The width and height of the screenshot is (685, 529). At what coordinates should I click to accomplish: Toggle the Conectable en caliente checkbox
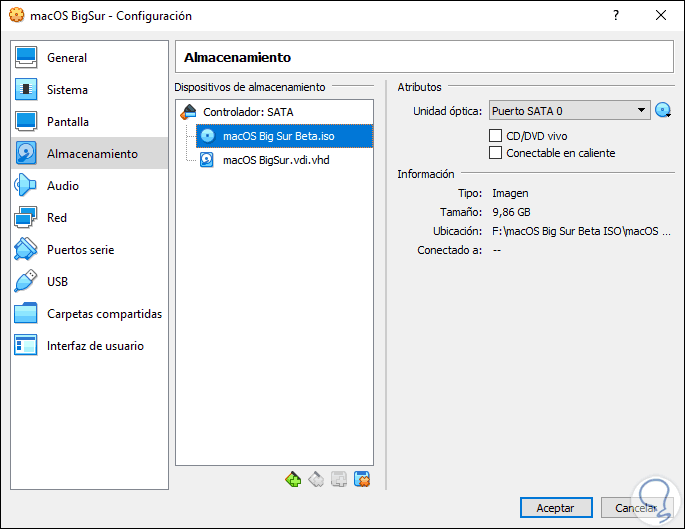[495, 153]
